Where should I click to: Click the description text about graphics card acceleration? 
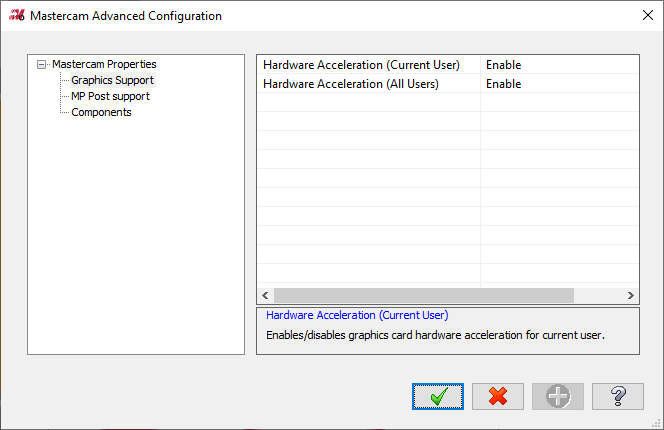pos(435,335)
